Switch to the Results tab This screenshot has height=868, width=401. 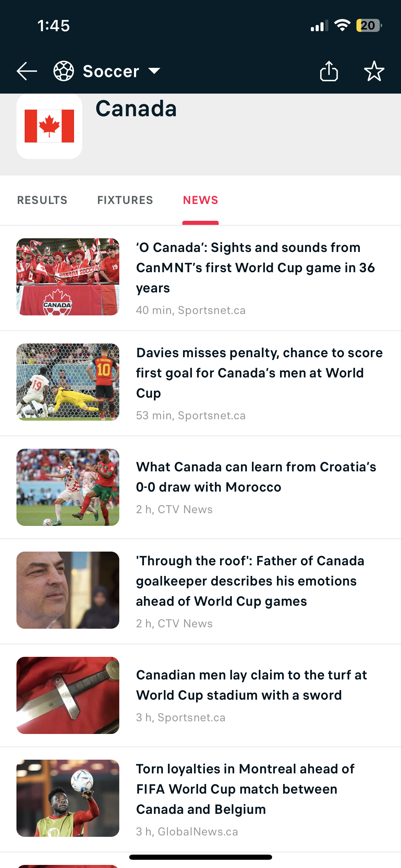tap(42, 200)
